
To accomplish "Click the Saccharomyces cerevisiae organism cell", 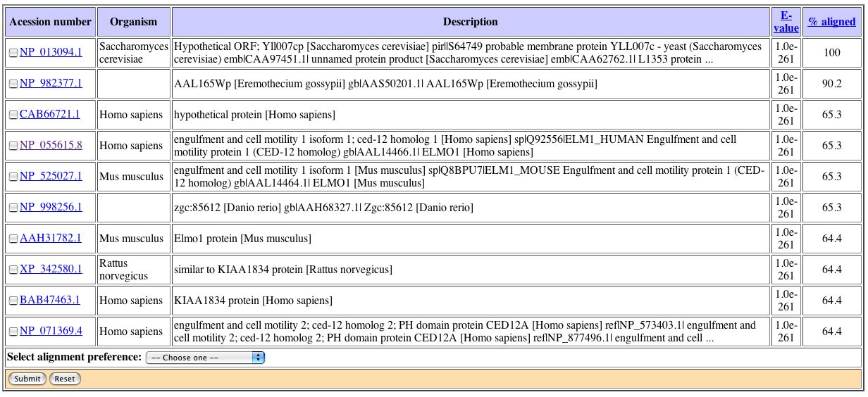I will coord(134,53).
